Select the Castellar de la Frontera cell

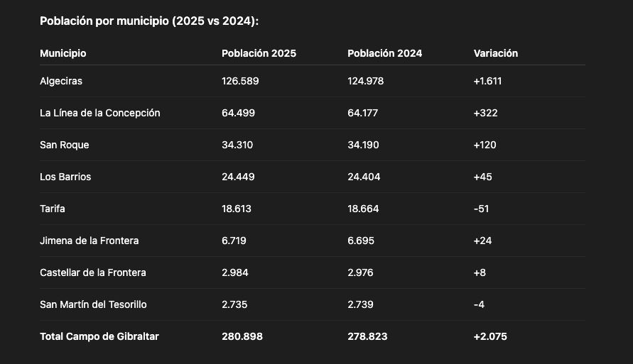(93, 272)
